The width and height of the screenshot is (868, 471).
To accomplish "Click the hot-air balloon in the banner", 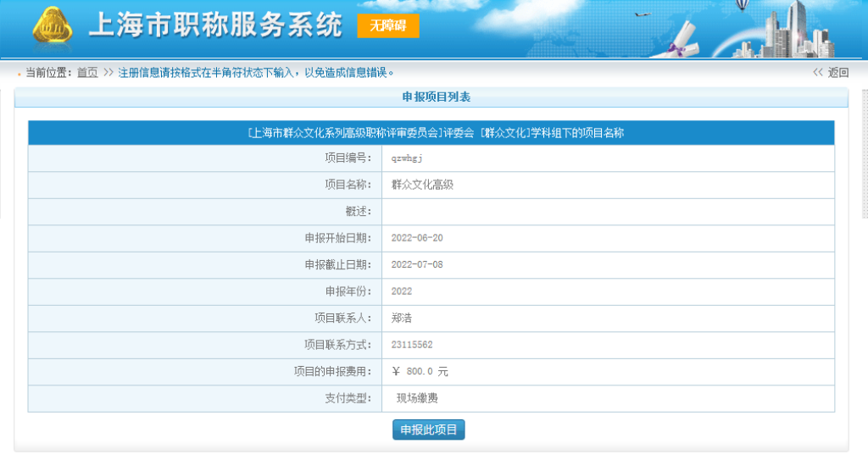I will pos(743,8).
